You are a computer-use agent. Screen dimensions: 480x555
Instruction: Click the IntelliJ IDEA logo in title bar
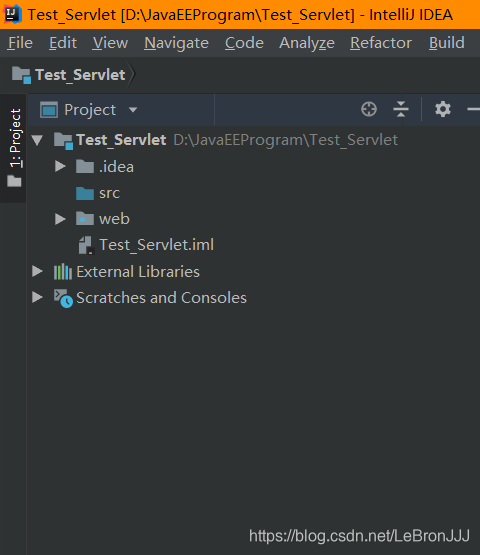(12, 14)
